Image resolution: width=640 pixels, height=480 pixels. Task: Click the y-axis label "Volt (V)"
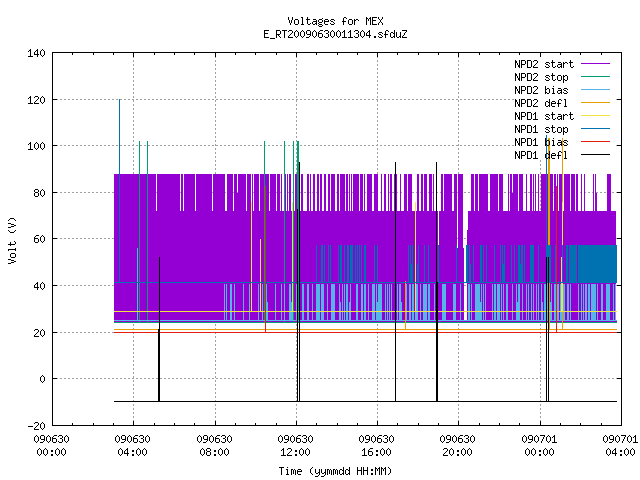12,240
